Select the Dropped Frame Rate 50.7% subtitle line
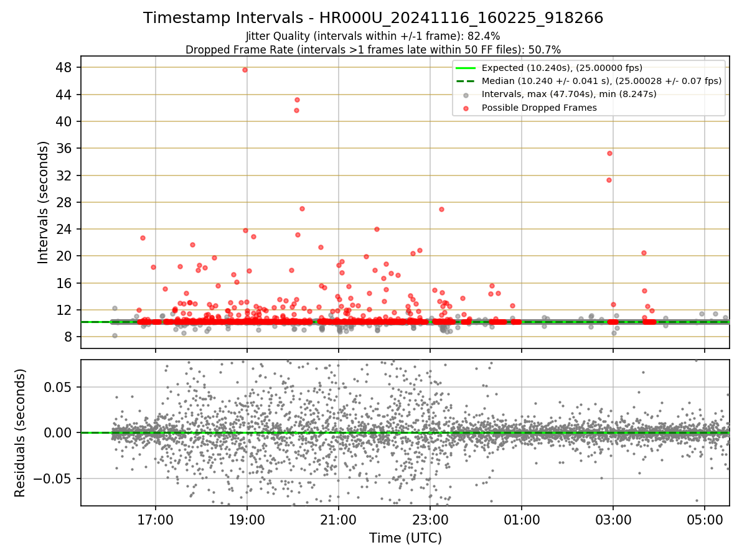The image size is (747, 560). 373,50
